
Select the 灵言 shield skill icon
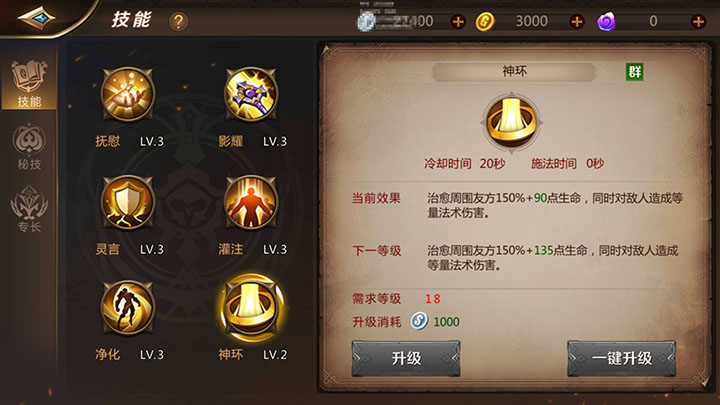(x=128, y=202)
